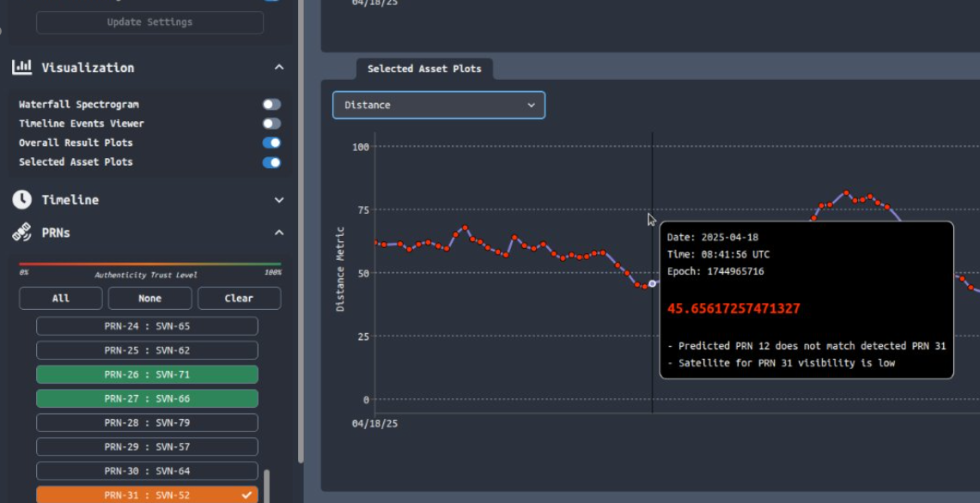Click the checkmark on PRN-31 : SVN-52
Image resolution: width=980 pixels, height=503 pixels.
click(247, 495)
